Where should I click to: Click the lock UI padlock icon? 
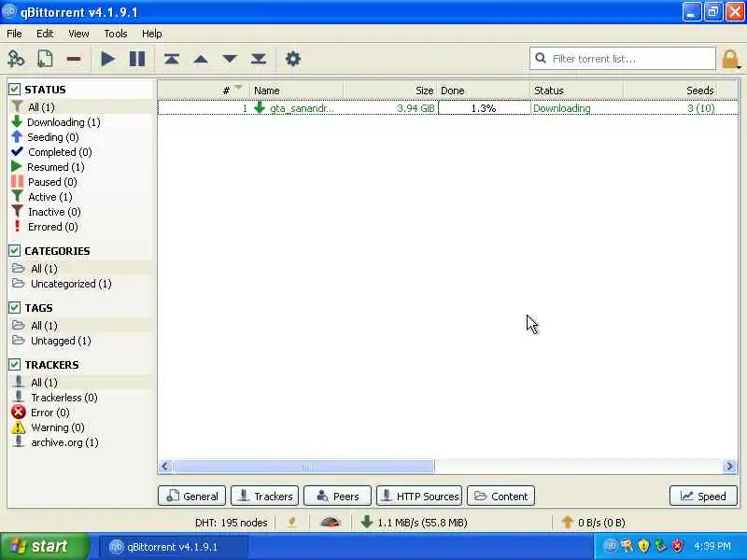(x=730, y=60)
